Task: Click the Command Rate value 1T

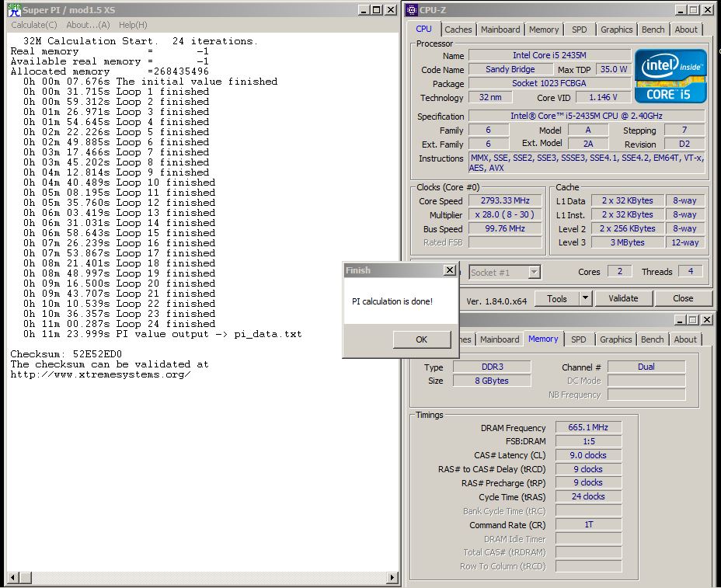Action: (588, 524)
